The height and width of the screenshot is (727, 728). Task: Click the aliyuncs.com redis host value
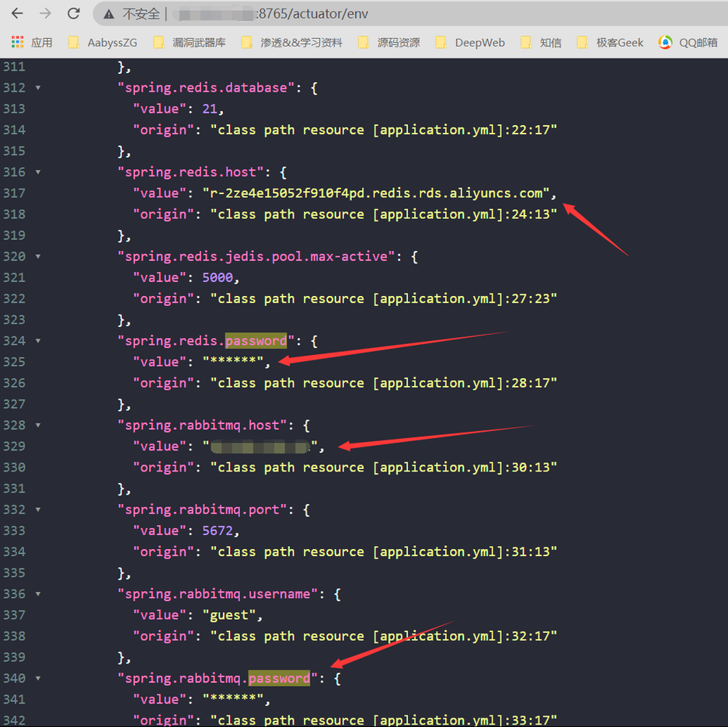coord(376,193)
